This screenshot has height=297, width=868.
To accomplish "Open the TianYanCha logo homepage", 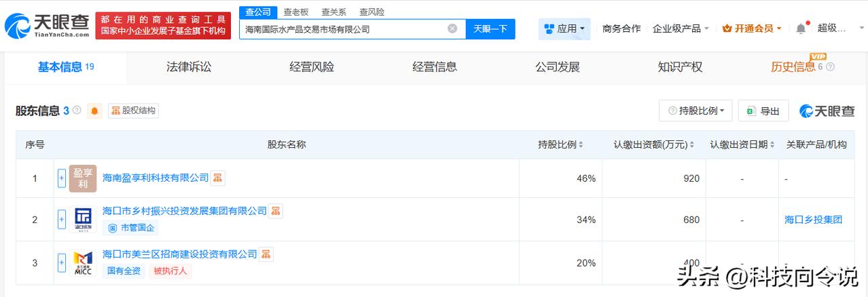I will click(46, 25).
